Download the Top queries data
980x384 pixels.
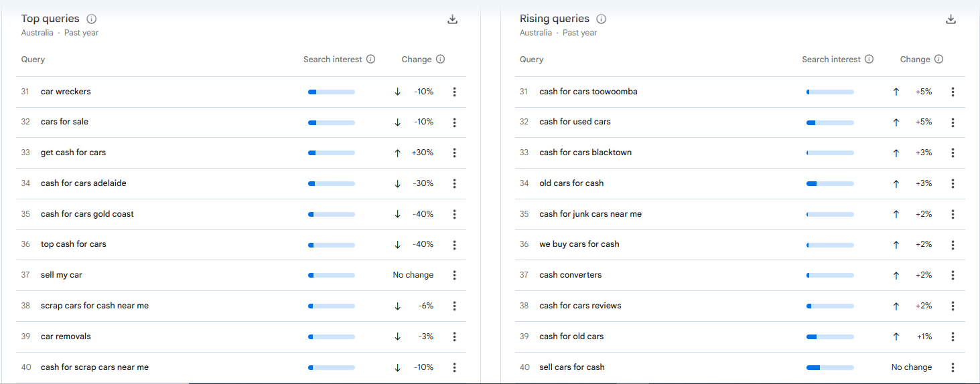[452, 19]
